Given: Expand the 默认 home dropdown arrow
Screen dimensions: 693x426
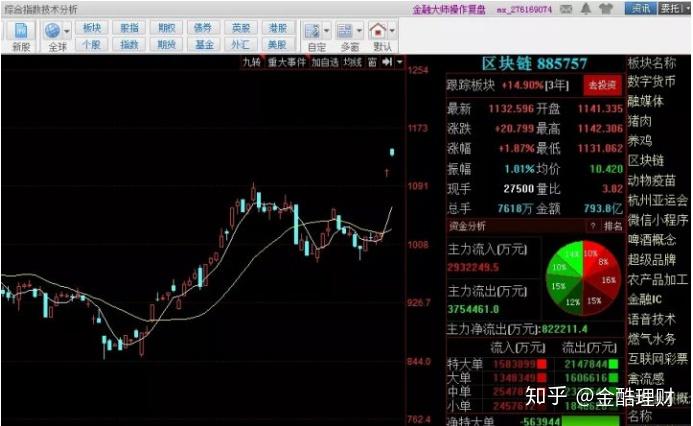Looking at the screenshot, I should pos(392,31).
